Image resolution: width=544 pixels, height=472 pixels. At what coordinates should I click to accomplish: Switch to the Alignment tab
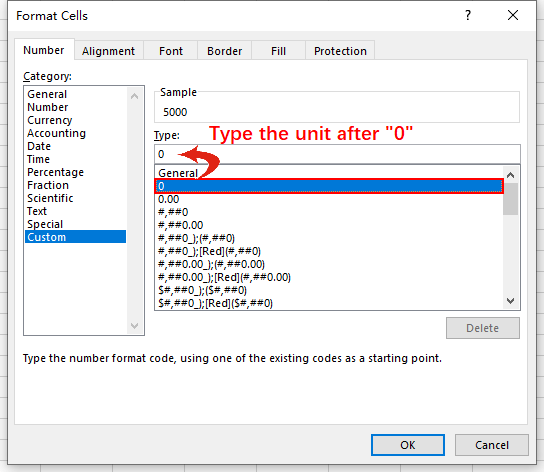[109, 51]
